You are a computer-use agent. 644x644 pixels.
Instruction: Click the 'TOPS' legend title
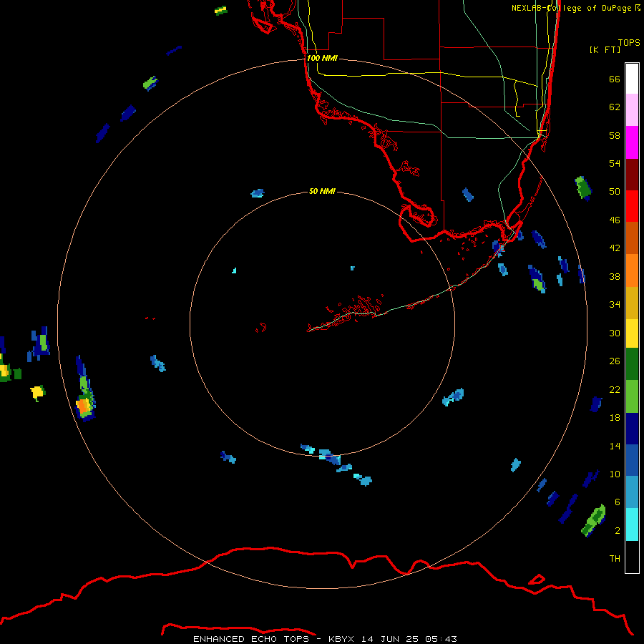[629, 42]
